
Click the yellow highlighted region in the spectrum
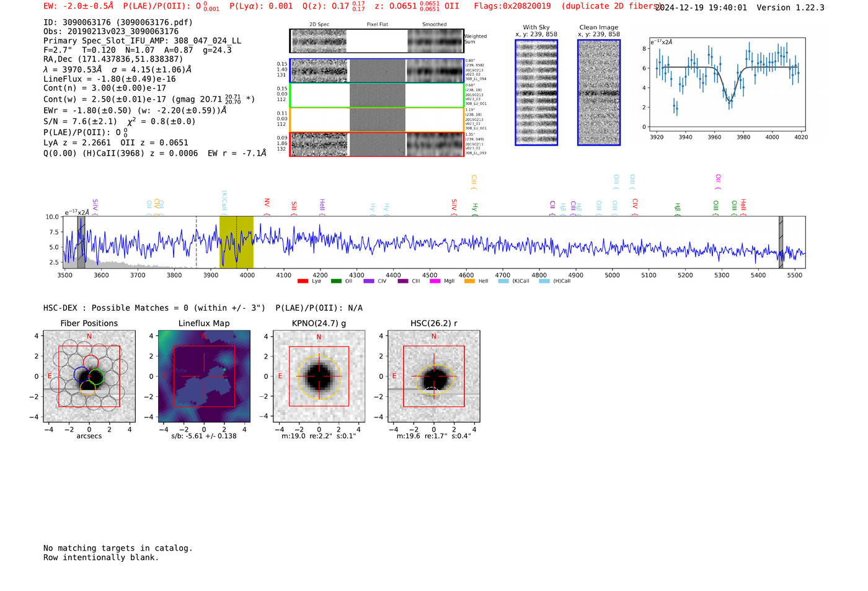(x=236, y=242)
